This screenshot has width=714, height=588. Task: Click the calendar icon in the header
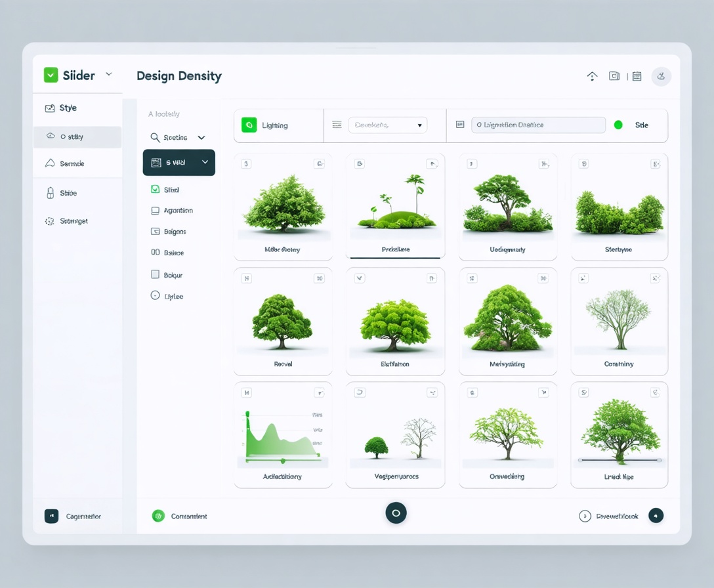click(637, 76)
